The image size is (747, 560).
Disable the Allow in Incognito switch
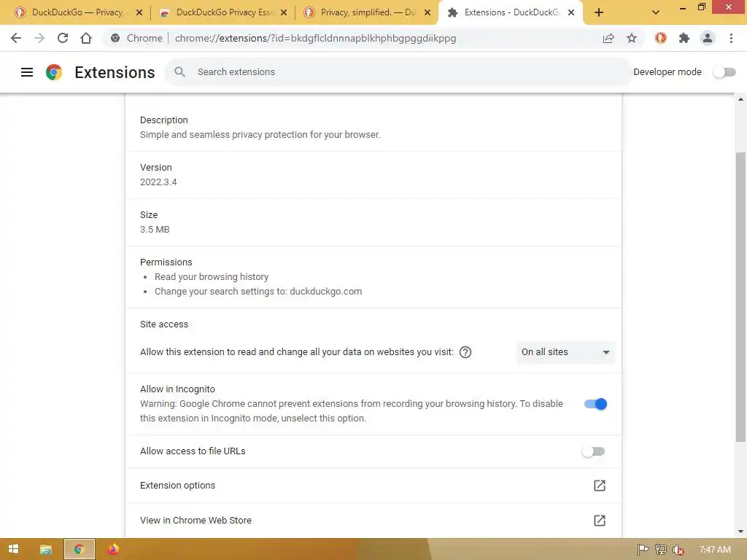595,404
